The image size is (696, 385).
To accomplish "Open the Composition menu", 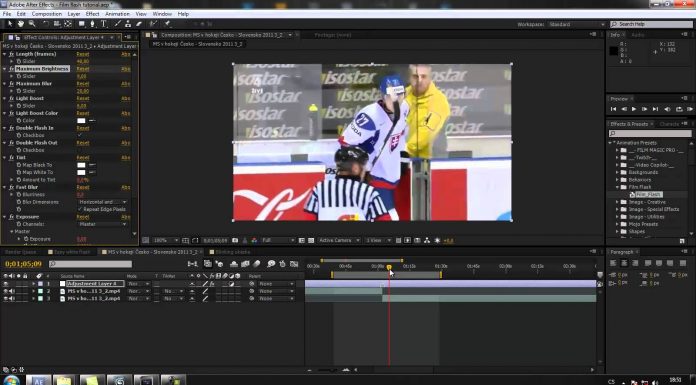I will [x=47, y=14].
